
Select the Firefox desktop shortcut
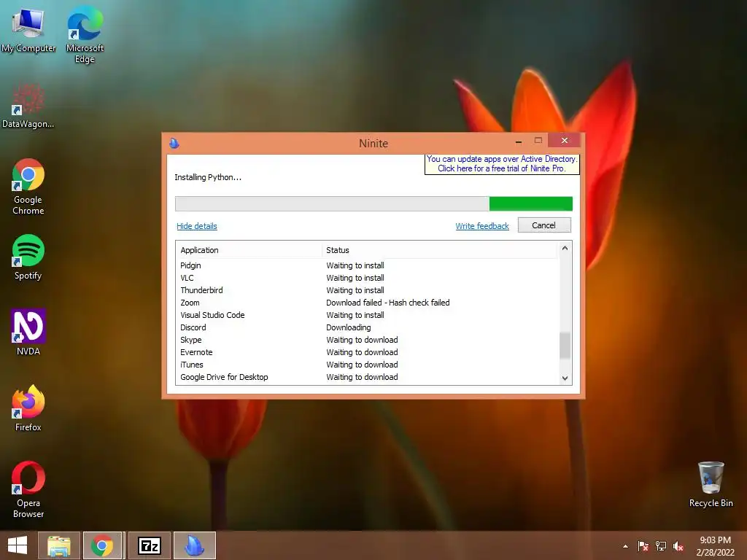pos(28,408)
